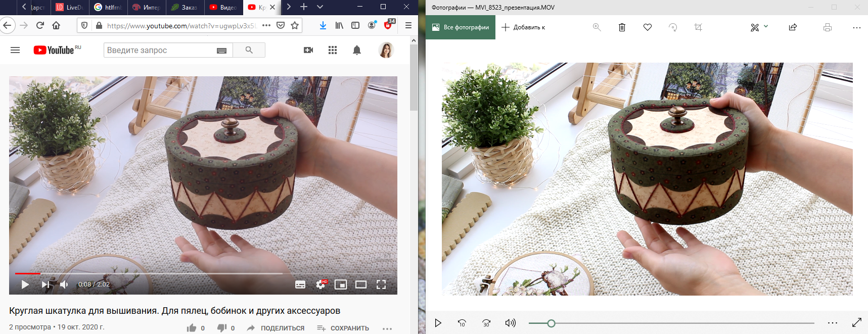Toggle theater mode on YouTube player

tap(361, 284)
